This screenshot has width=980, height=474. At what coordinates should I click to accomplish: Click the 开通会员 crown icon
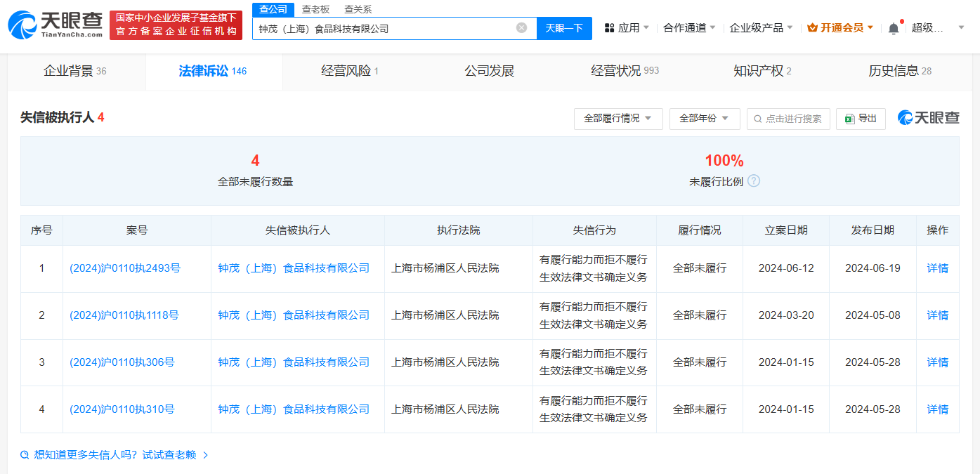coord(815,27)
